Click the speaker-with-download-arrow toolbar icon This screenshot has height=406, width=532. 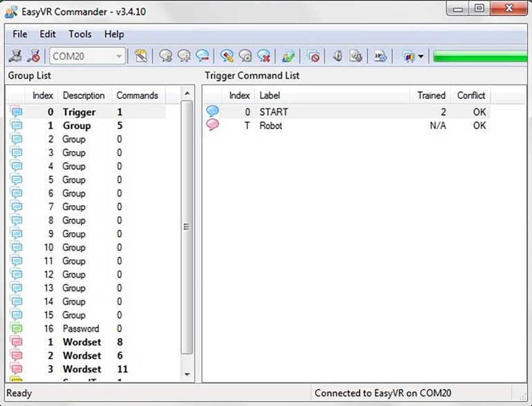click(x=356, y=56)
